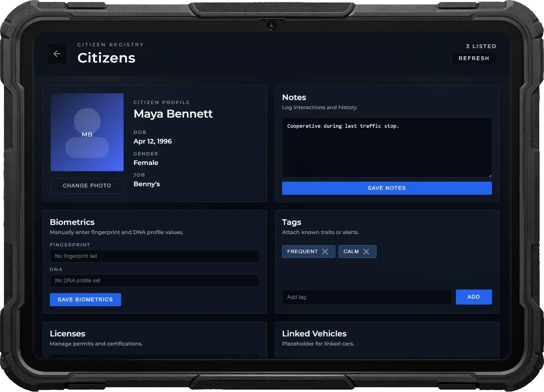544x392 pixels.
Task: Click the Licenses section heading
Action: pyautogui.click(x=67, y=333)
